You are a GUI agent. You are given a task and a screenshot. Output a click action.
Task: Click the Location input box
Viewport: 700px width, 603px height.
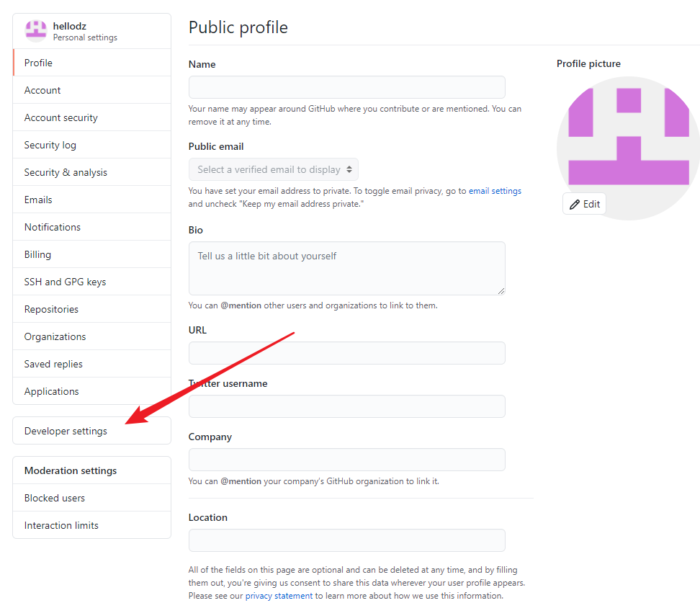tap(346, 540)
